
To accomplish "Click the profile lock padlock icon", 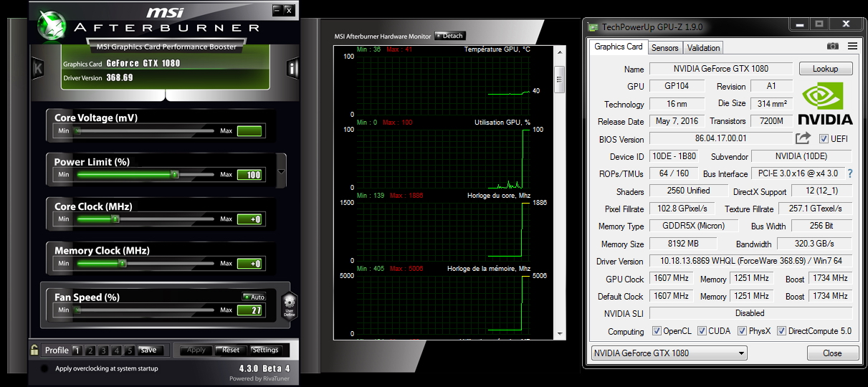I will (34, 350).
